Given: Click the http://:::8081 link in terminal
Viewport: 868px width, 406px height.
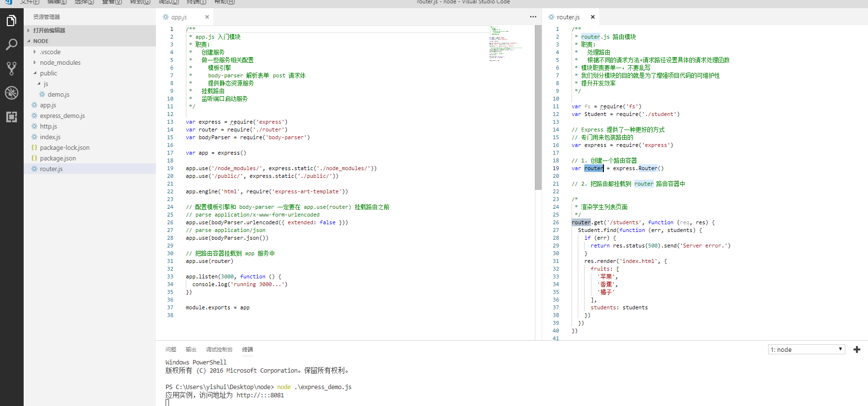Looking at the screenshot, I should tap(260, 395).
